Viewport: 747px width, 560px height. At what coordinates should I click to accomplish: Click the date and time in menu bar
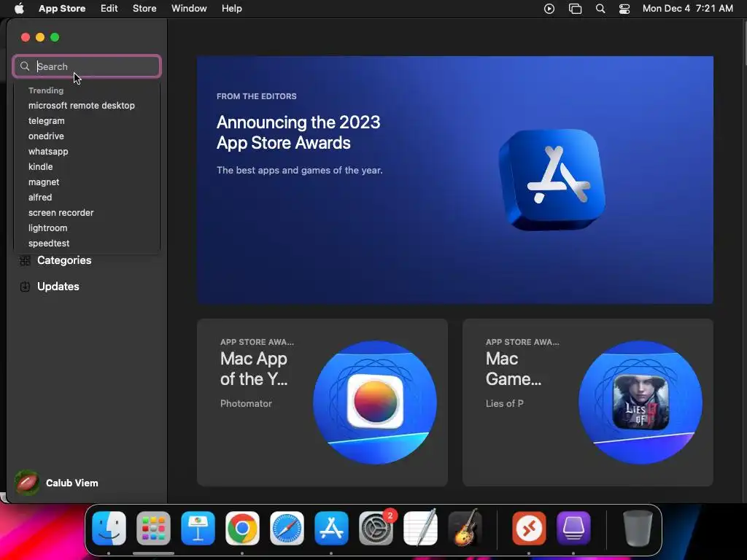point(687,8)
